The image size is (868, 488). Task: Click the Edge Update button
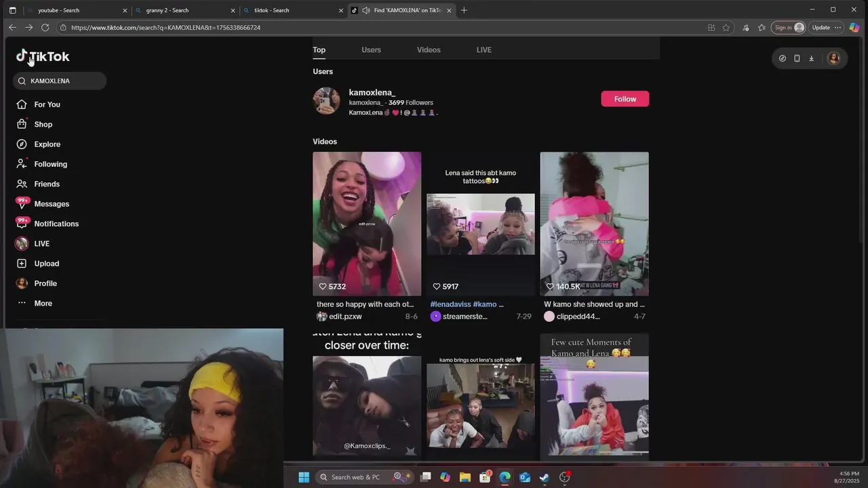pos(826,27)
